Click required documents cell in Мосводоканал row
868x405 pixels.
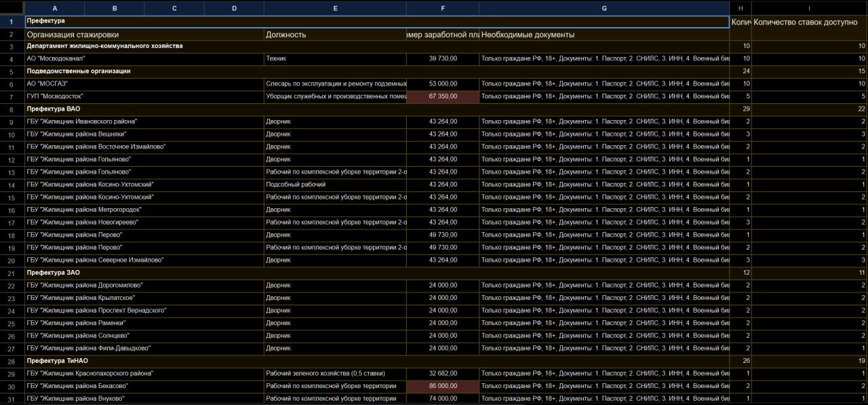click(x=604, y=58)
